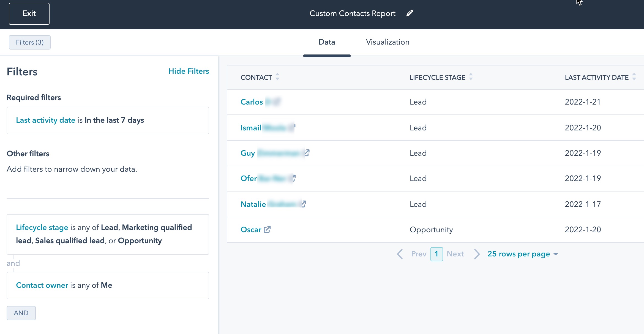Edit the Lifecycle stage filter box

(x=108, y=234)
